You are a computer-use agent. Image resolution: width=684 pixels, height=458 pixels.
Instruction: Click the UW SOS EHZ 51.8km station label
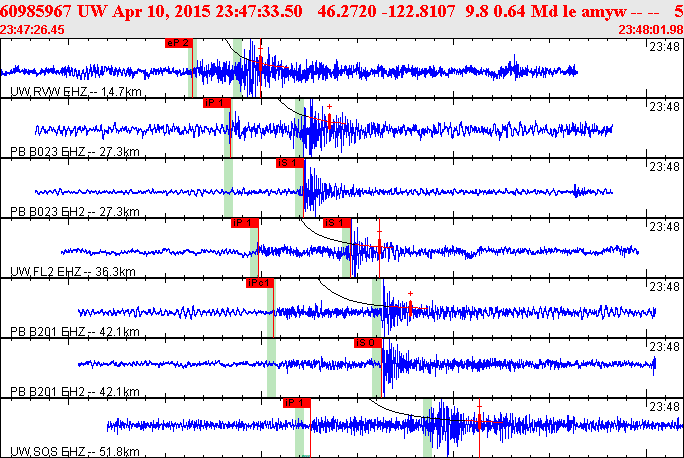(x=75, y=451)
